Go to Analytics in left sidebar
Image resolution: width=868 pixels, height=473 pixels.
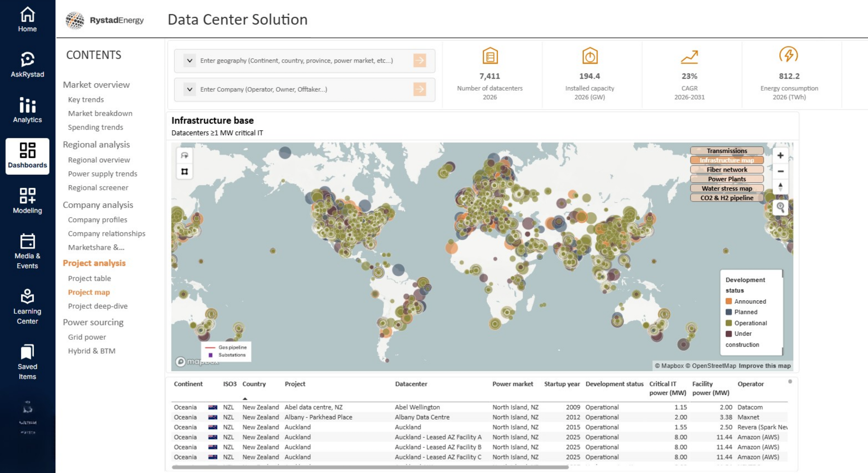[x=27, y=110]
